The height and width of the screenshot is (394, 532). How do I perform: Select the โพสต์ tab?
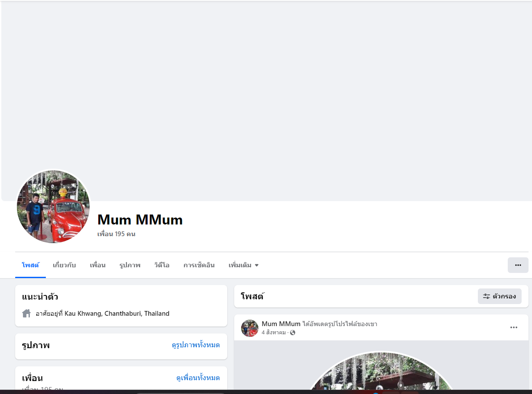point(30,265)
